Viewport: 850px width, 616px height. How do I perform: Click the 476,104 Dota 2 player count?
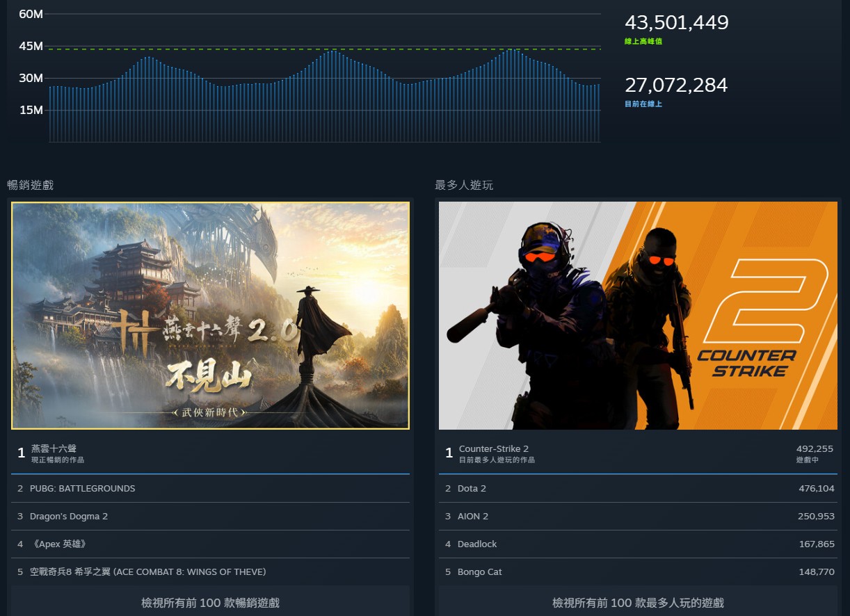pos(817,489)
